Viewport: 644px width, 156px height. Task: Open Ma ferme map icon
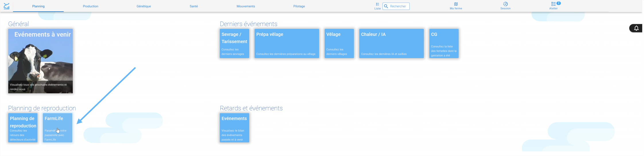point(456,4)
